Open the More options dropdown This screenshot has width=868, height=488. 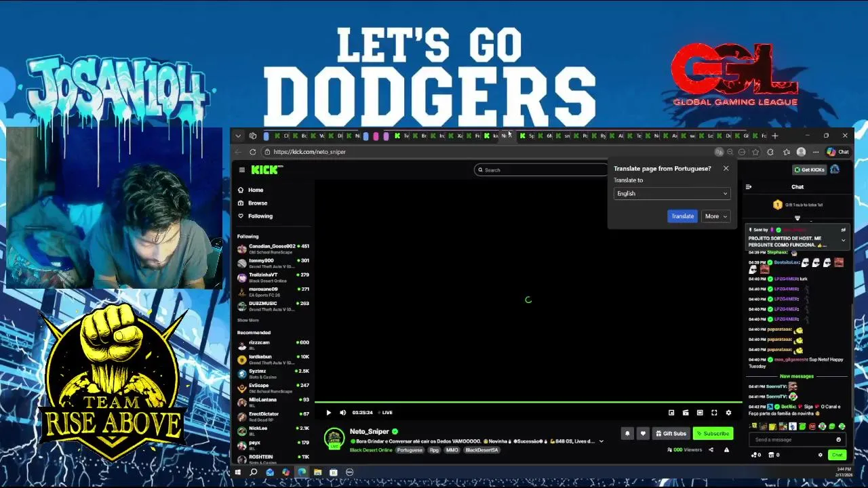pos(715,216)
